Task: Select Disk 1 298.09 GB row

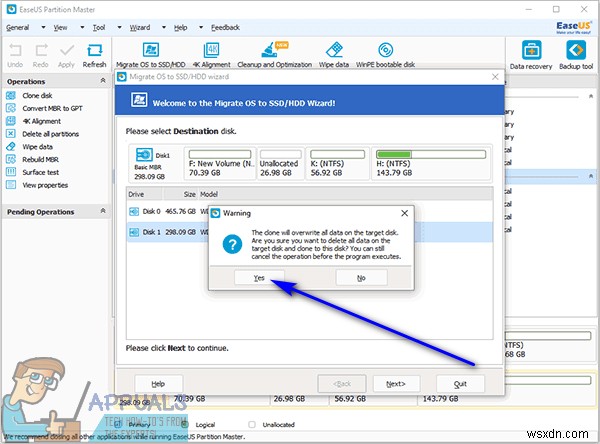Action: click(309, 232)
